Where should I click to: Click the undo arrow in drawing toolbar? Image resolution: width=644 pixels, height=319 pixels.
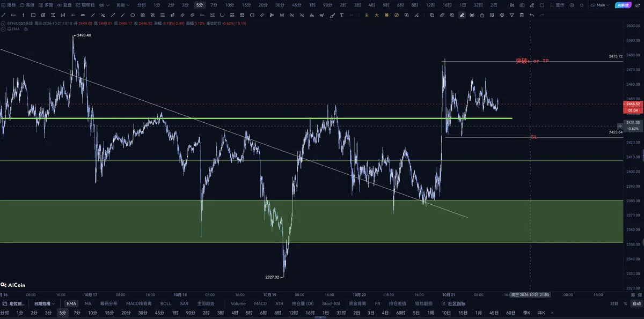coord(532,15)
